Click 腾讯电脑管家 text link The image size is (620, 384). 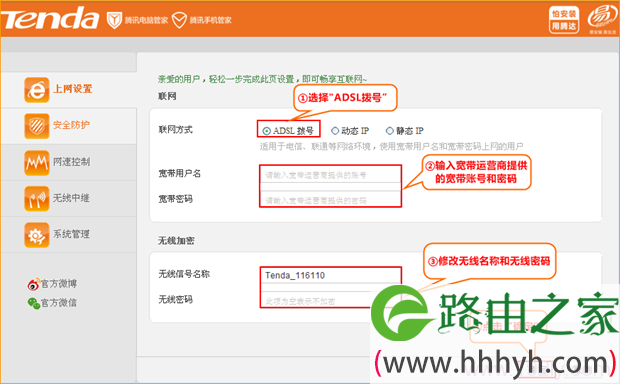tap(146, 20)
